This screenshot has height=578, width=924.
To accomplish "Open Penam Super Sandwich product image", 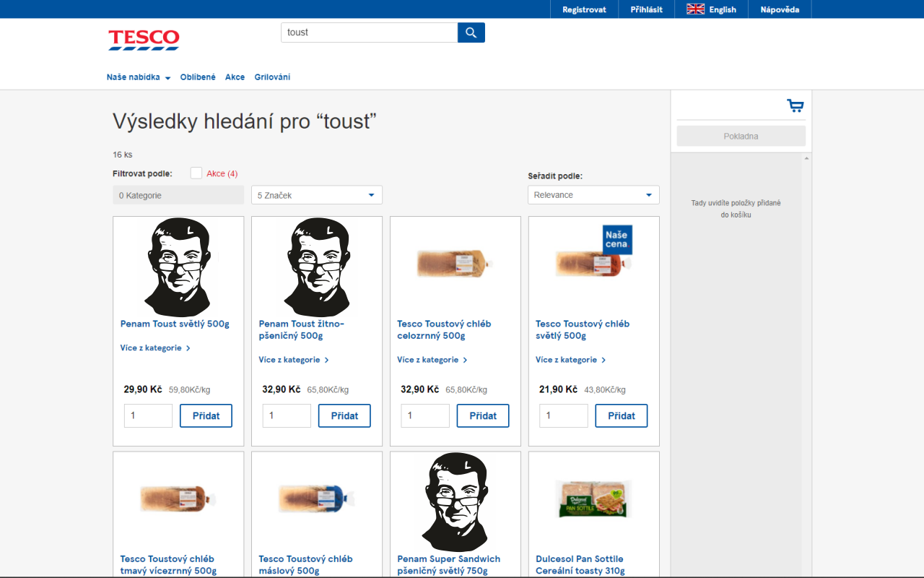I will coord(456,502).
